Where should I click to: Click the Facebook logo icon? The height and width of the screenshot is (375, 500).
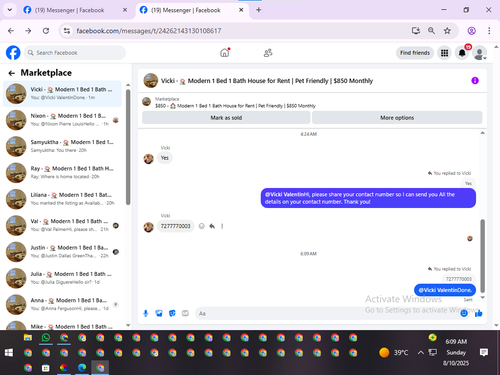coord(13,53)
